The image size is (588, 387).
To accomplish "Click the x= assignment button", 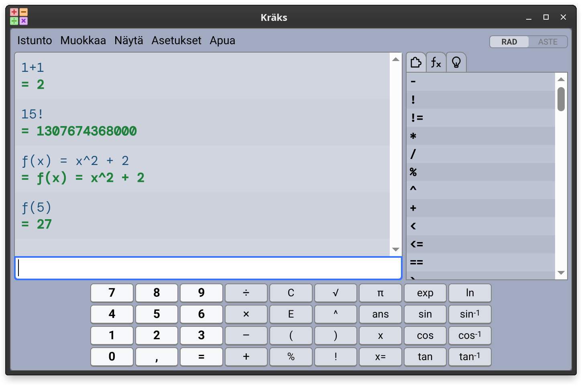I will click(380, 356).
